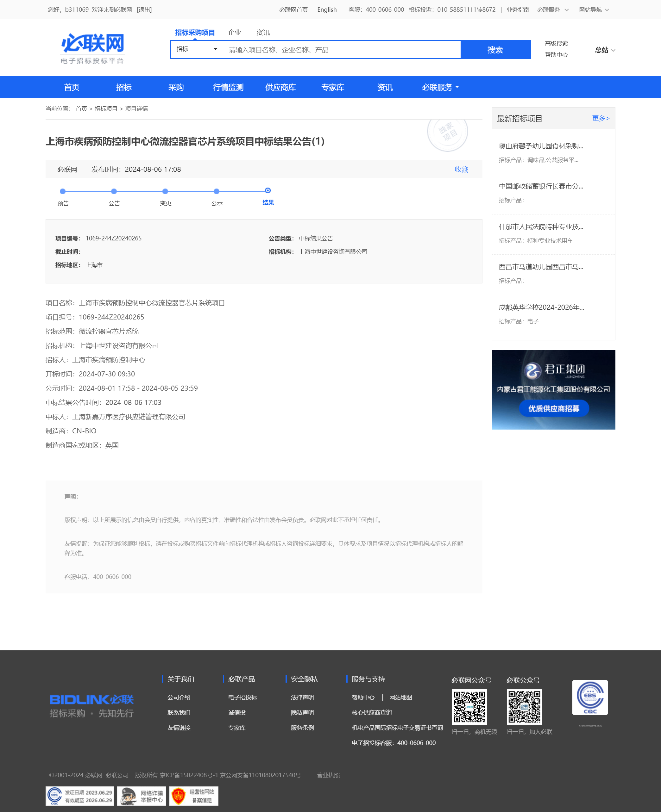The height and width of the screenshot is (812, 661).
Task: Click the 必联网公众号 QR code
Action: (x=469, y=706)
